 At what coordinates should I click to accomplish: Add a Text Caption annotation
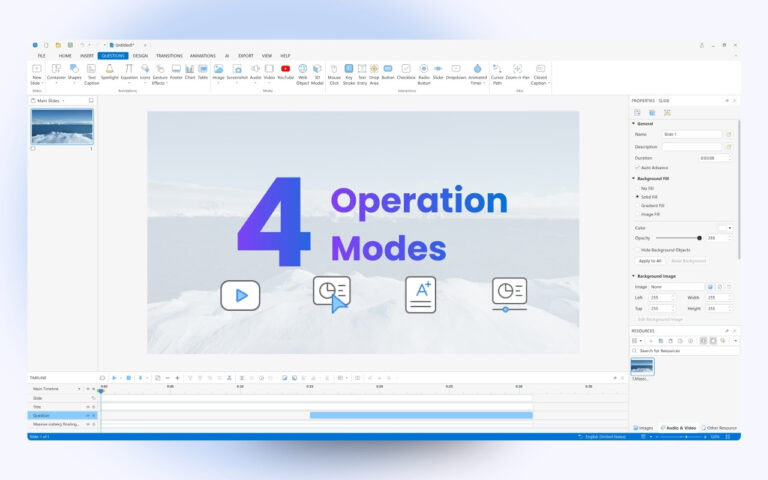tap(91, 74)
